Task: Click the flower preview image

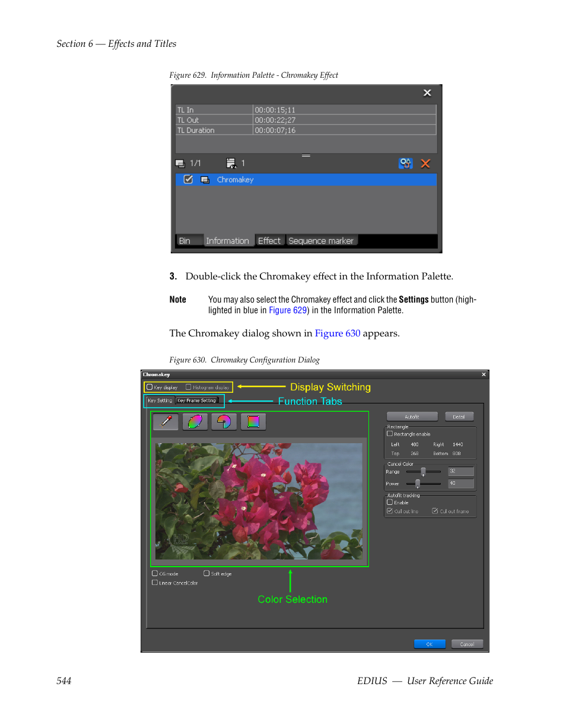Action: click(259, 501)
